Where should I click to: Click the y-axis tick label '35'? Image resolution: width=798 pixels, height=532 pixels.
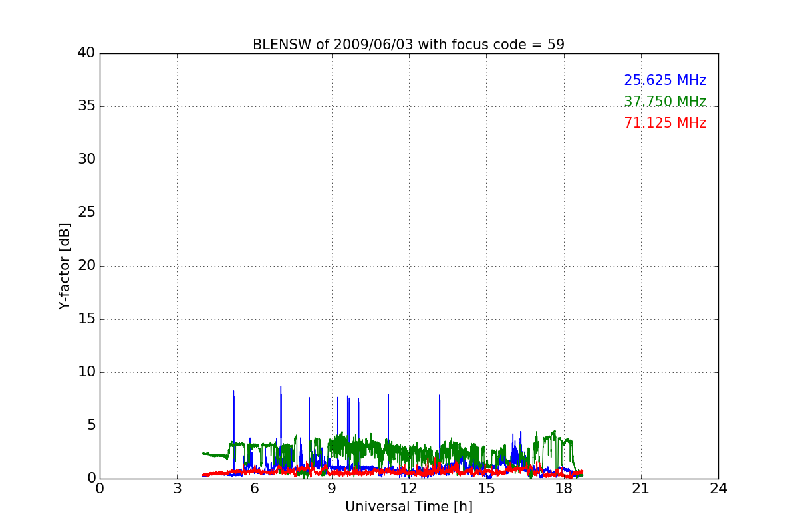pyautogui.click(x=86, y=106)
